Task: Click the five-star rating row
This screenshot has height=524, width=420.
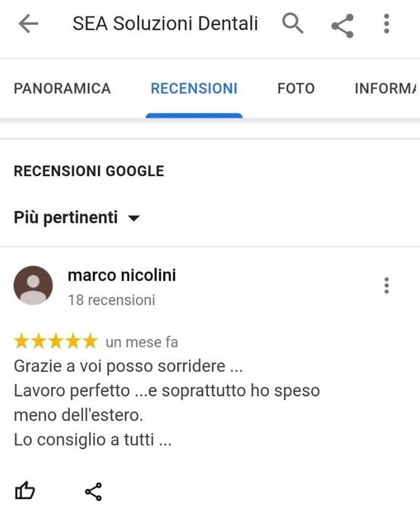Action: 56,341
